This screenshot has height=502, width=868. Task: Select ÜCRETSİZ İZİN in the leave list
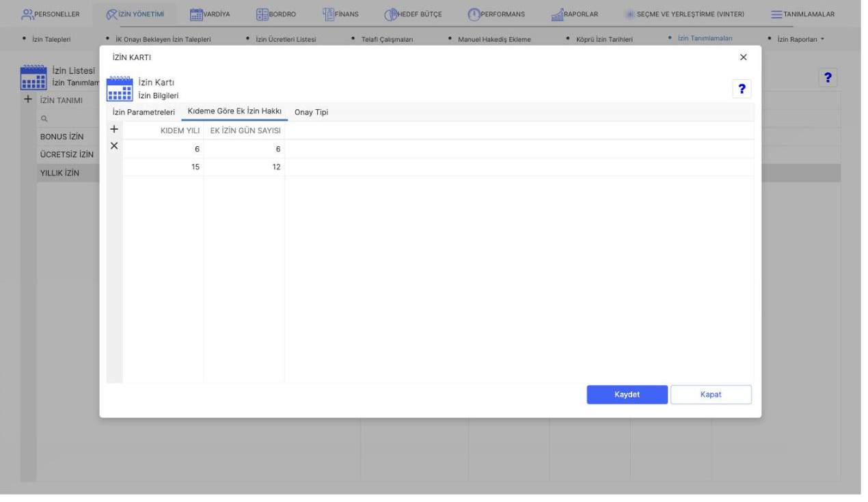coord(66,154)
